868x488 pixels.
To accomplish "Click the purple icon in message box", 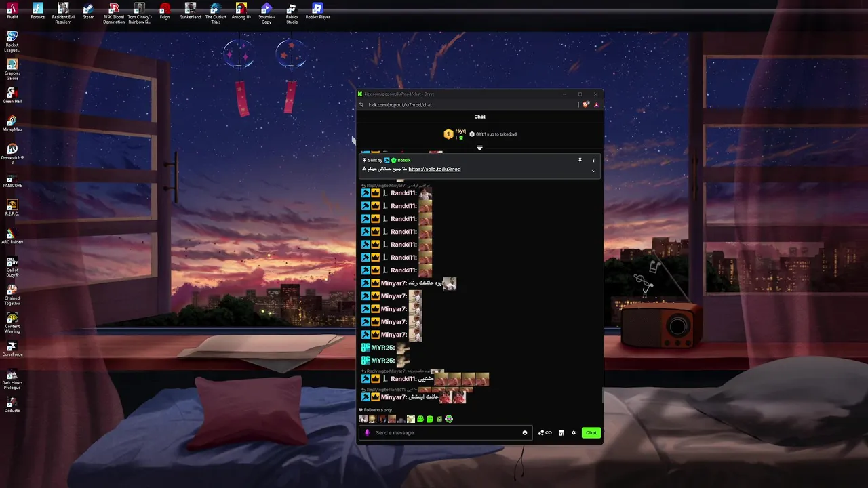I will [x=367, y=432].
